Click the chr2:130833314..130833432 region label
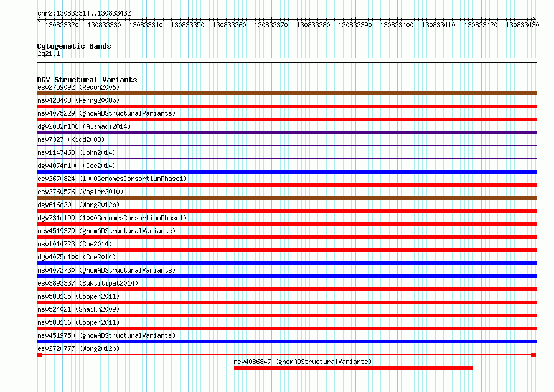 pyautogui.click(x=84, y=13)
